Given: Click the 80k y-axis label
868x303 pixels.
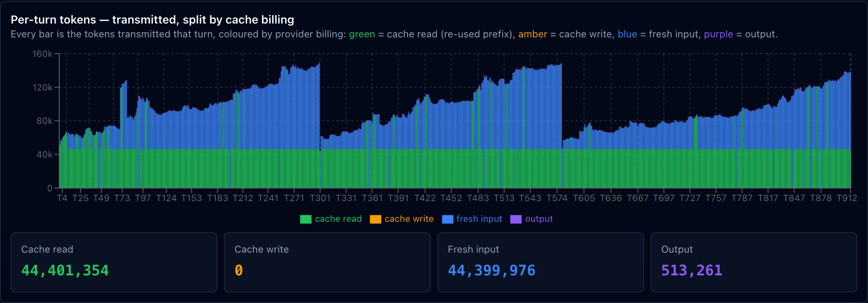Looking at the screenshot, I should (x=45, y=121).
